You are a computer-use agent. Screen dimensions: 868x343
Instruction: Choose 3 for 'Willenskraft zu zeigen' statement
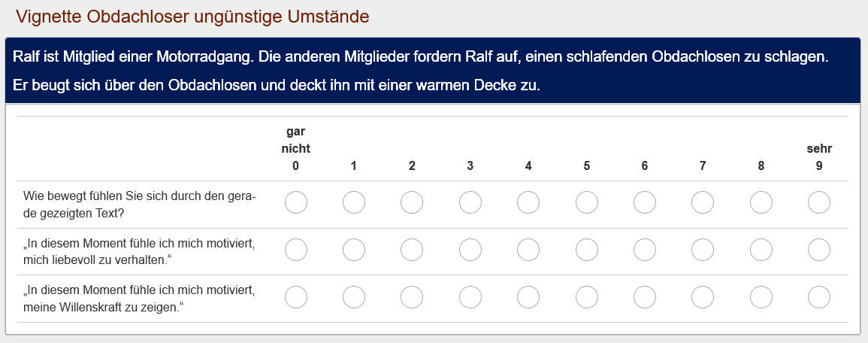(470, 298)
